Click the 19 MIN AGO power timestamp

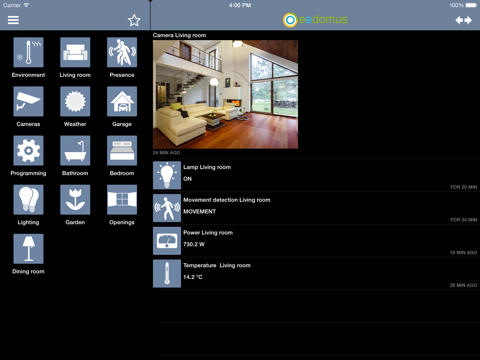click(463, 252)
